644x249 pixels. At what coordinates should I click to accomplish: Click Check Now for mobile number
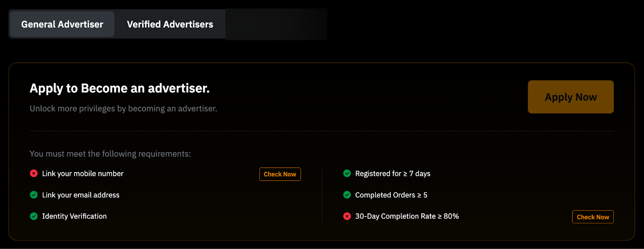tap(280, 174)
